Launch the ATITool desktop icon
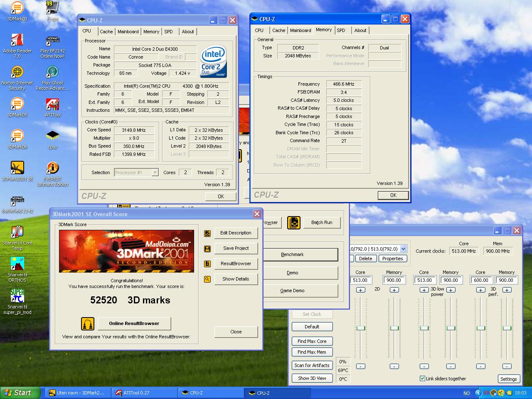This screenshot has height=399, width=532. click(x=52, y=107)
